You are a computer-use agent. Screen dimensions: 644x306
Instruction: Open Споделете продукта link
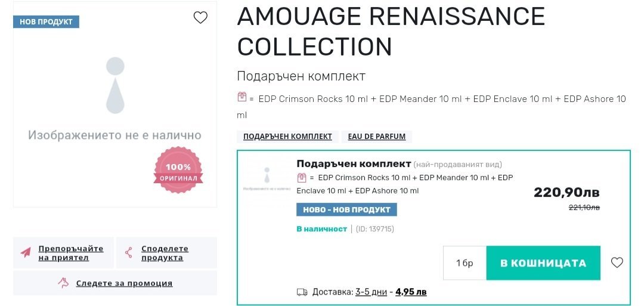tap(165, 253)
